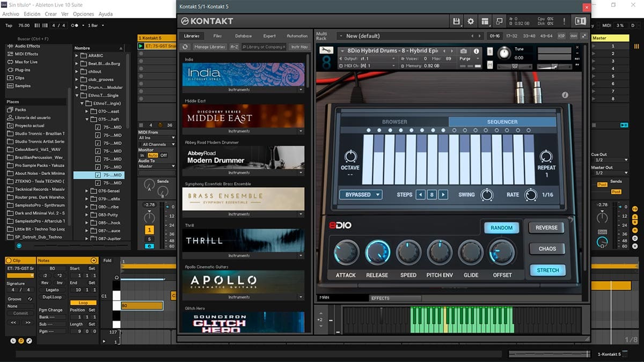Screen dimensions: 644x362
Task: Toggle the REVERSE button
Action: 546,227
